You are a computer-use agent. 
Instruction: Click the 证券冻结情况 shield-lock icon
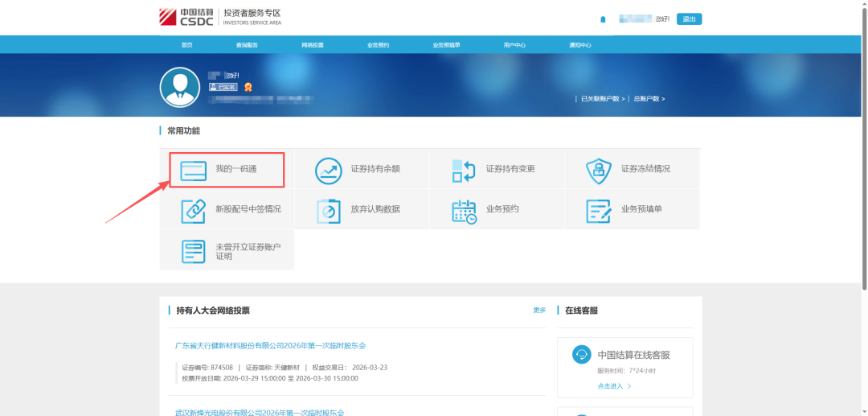[x=599, y=170]
